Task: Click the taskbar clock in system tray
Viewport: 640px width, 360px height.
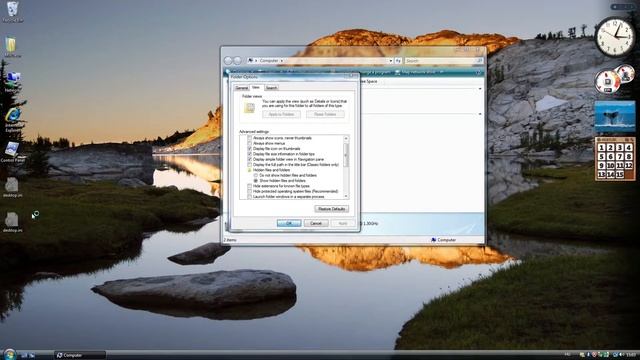Action: (x=632, y=355)
